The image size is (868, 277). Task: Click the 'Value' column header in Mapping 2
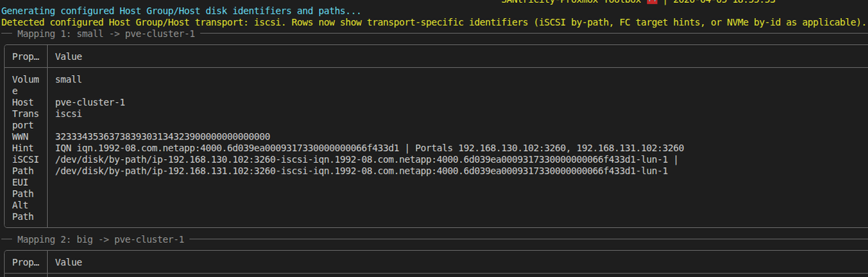(69, 263)
